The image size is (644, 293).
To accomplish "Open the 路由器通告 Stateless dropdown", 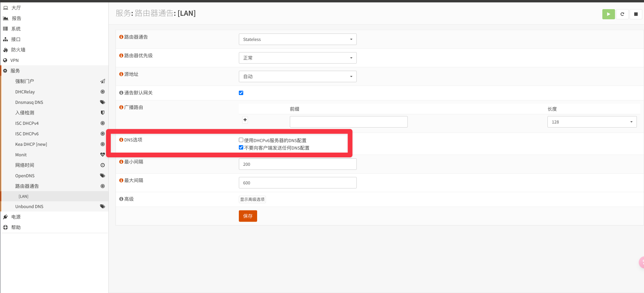I will click(x=297, y=39).
